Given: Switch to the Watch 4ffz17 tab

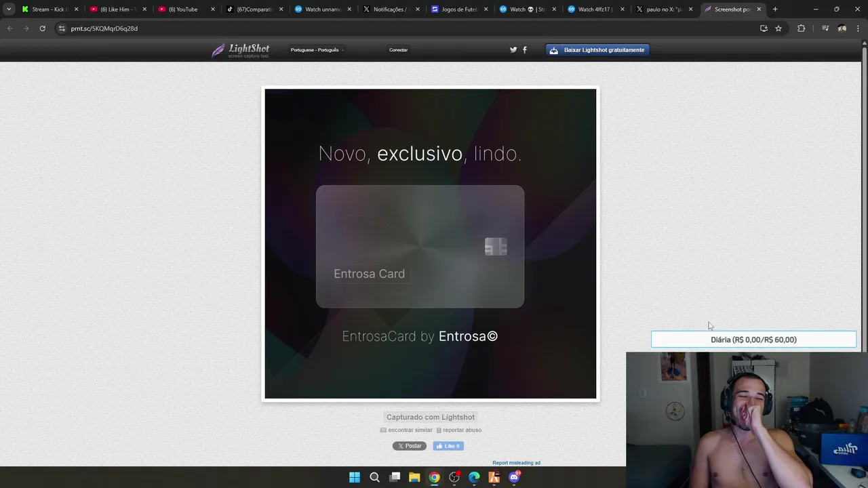Looking at the screenshot, I should point(596,9).
